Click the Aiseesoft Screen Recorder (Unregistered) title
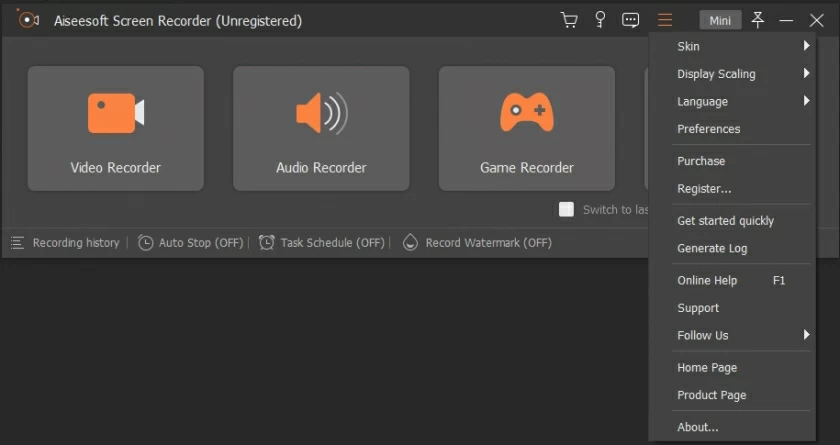This screenshot has width=840, height=445. [178, 21]
